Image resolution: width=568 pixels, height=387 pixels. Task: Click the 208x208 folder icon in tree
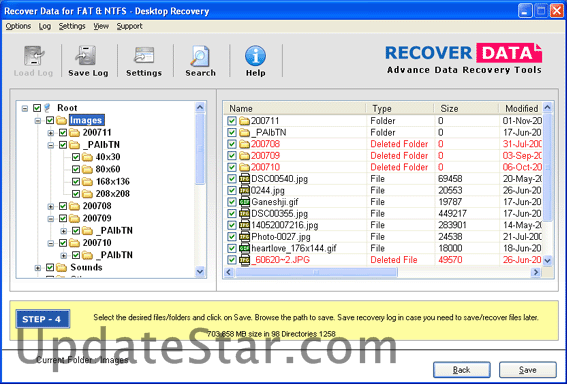click(87, 194)
